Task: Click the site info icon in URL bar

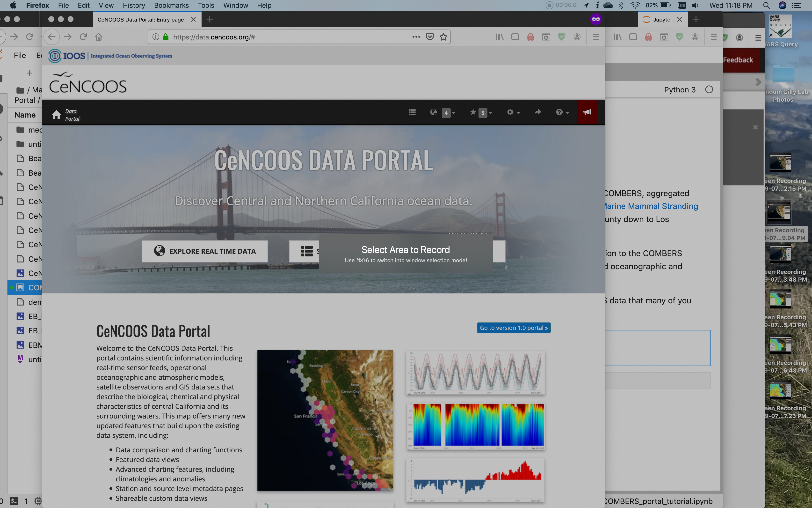Action: pyautogui.click(x=156, y=37)
